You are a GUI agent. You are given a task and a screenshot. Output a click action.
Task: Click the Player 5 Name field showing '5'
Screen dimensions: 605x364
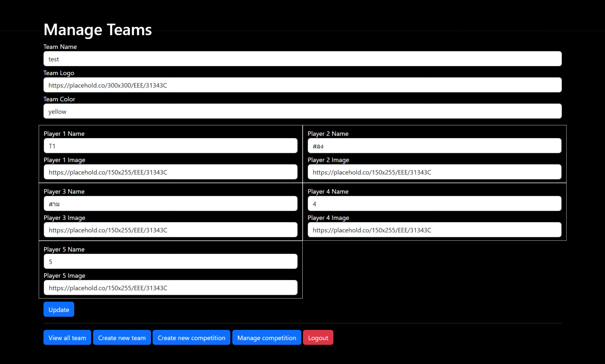point(170,261)
